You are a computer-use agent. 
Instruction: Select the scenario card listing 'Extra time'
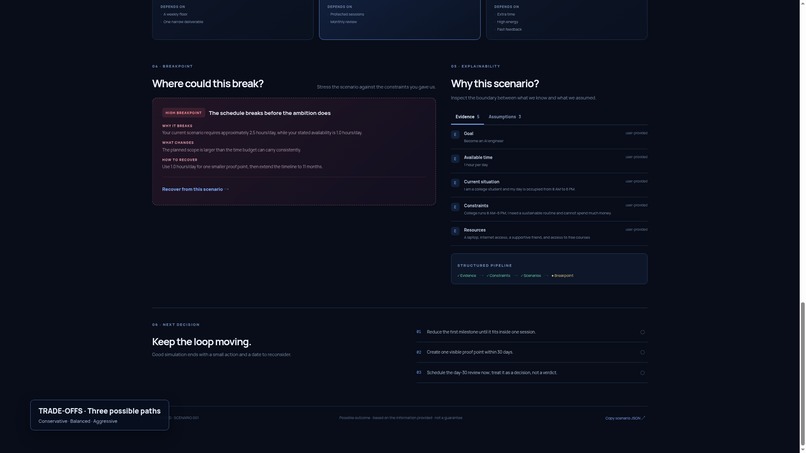point(566,20)
